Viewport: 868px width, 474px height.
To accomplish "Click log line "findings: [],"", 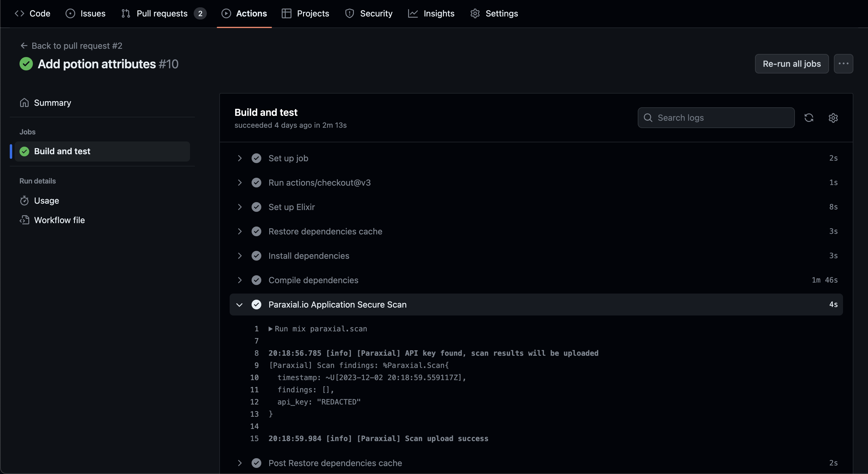I will click(305, 390).
